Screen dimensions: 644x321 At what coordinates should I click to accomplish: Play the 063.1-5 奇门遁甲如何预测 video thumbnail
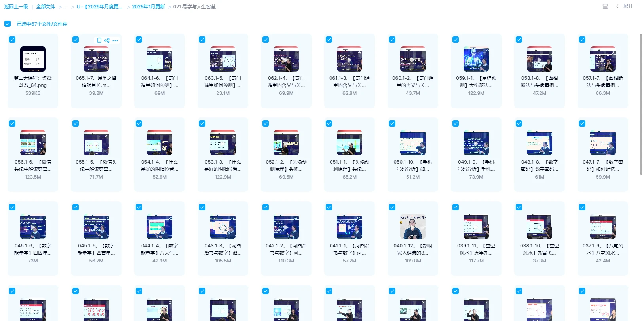tap(223, 59)
